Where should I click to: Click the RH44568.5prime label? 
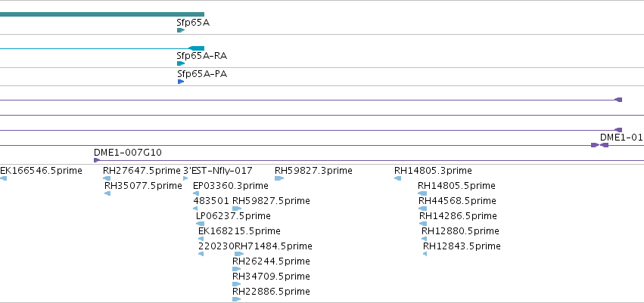(457, 201)
